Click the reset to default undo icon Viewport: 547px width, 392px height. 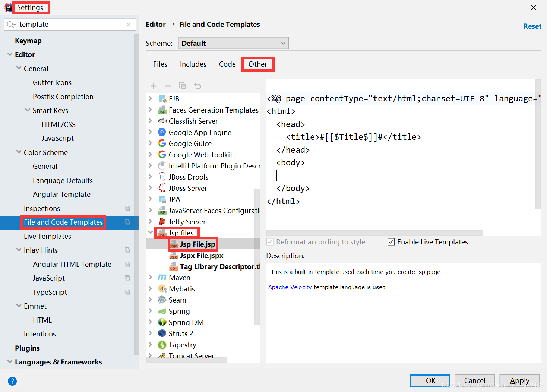[197, 86]
